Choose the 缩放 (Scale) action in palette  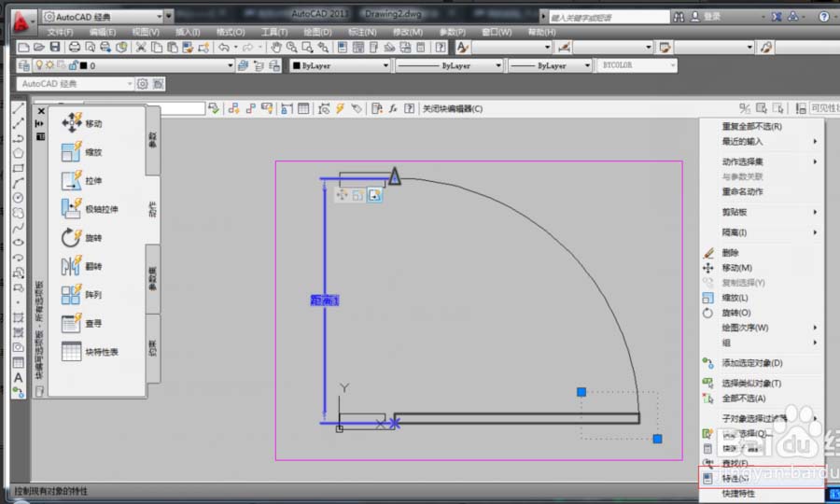point(82,153)
